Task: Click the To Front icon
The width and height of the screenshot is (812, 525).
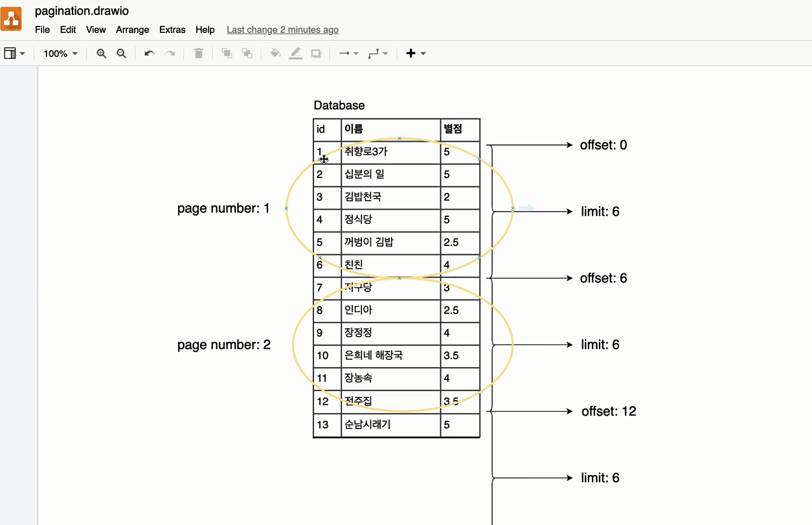Action: point(227,54)
